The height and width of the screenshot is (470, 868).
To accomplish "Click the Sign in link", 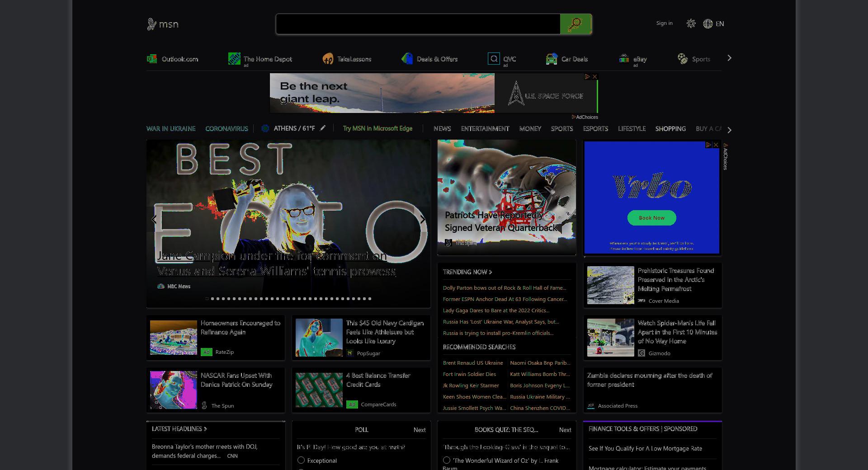I will (664, 23).
